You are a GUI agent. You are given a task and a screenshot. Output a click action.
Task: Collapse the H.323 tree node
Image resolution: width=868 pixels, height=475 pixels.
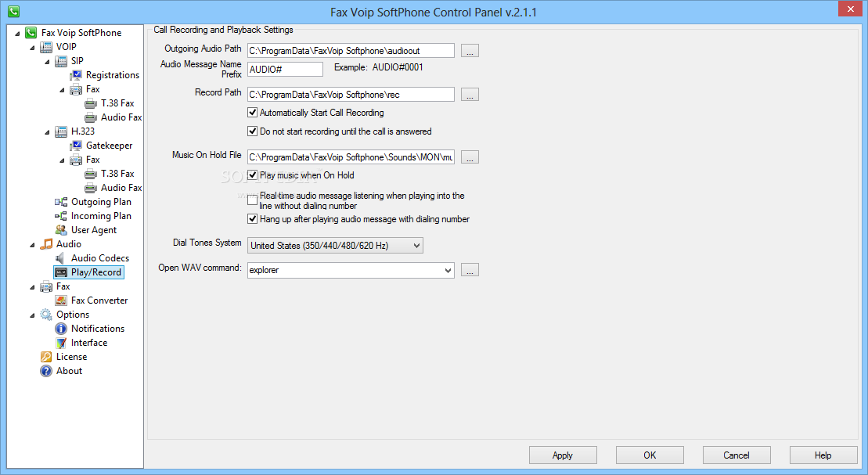pos(47,132)
